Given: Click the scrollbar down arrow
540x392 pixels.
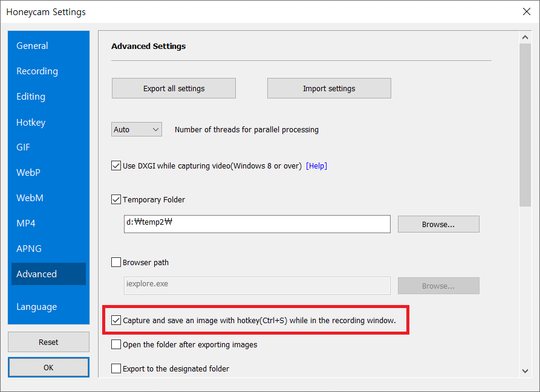Looking at the screenshot, I should coord(525,370).
